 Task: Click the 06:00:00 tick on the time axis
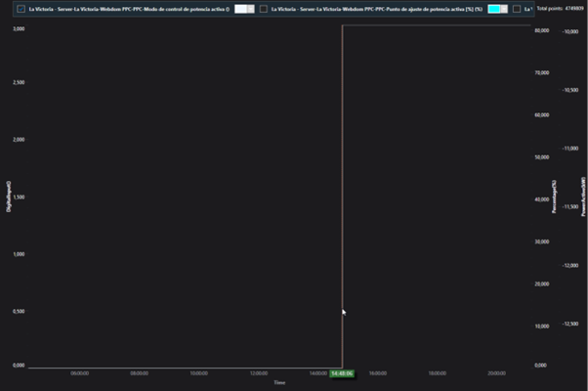coord(80,372)
